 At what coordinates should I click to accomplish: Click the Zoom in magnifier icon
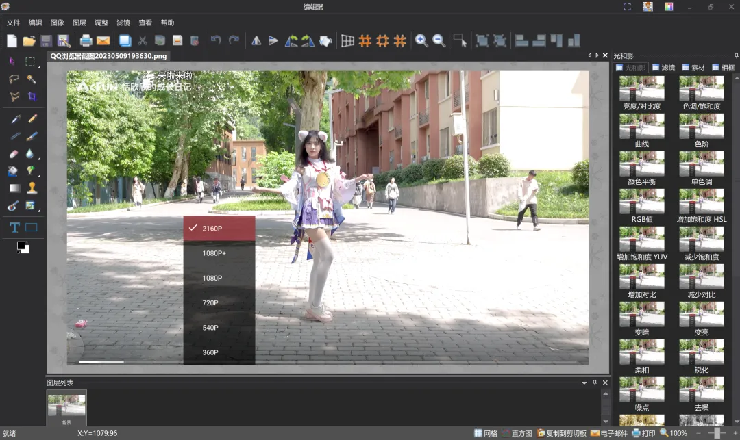421,41
